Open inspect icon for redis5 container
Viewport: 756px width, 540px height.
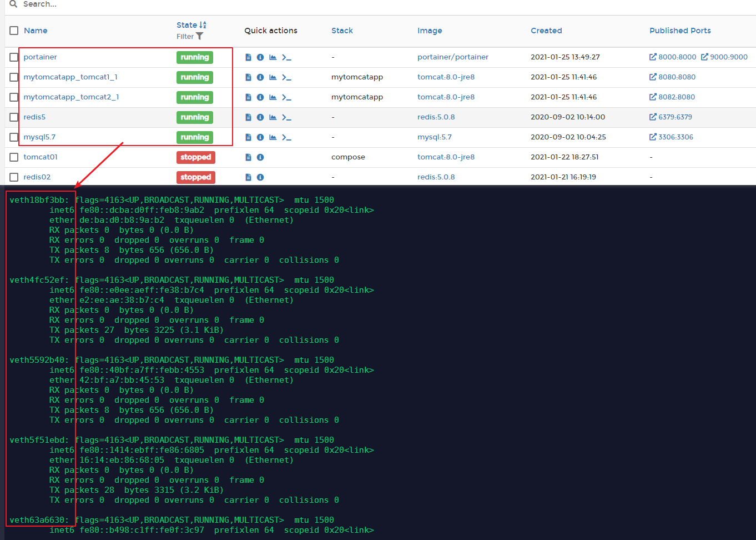point(260,117)
